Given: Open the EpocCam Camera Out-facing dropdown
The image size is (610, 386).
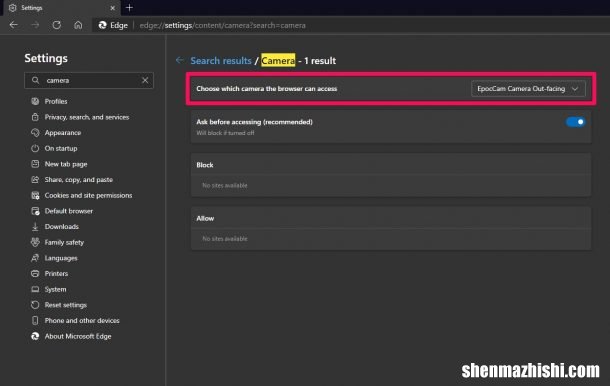Looking at the screenshot, I should pyautogui.click(x=528, y=89).
